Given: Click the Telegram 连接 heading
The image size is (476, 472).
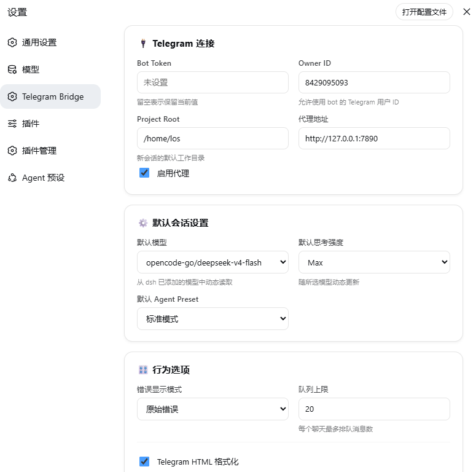Looking at the screenshot, I should (x=184, y=44).
